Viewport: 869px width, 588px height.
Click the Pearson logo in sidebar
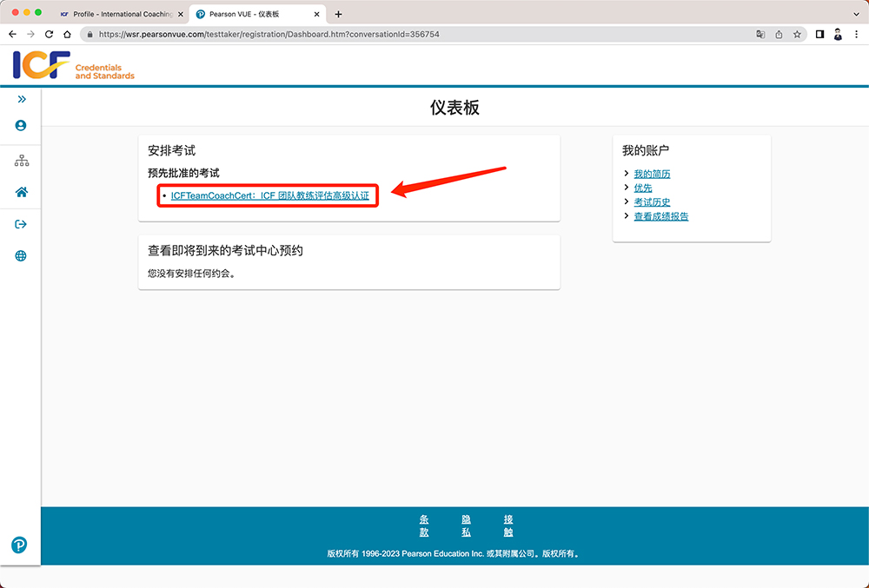19,545
